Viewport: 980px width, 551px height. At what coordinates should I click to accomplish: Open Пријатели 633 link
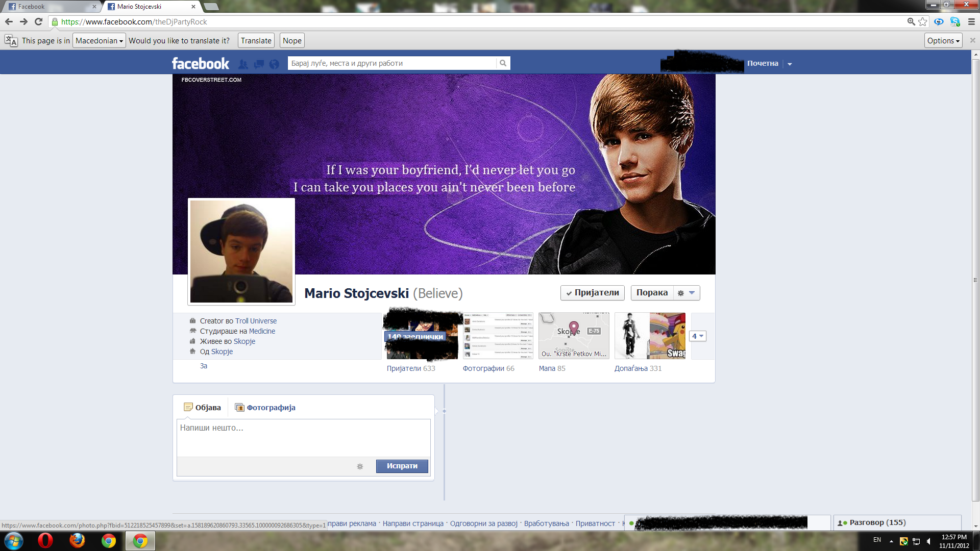pos(411,368)
